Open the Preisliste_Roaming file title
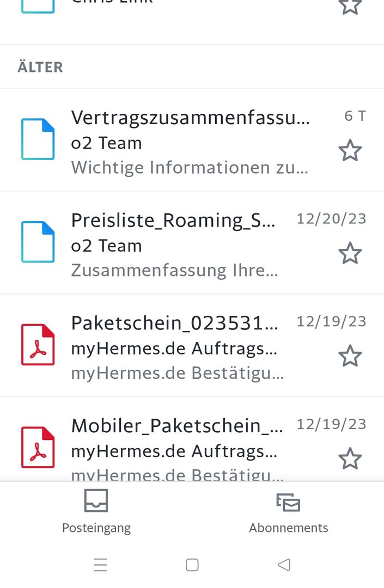This screenshot has height=588, width=384. (x=173, y=220)
